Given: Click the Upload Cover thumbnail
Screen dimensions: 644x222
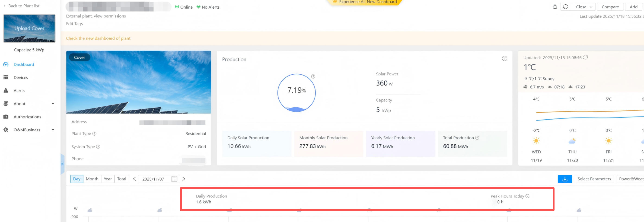Looking at the screenshot, I should (29, 29).
